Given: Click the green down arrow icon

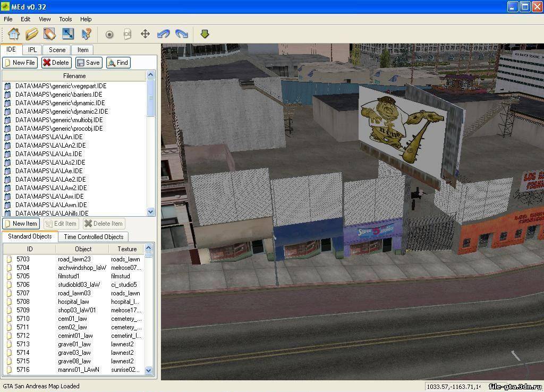Looking at the screenshot, I should click(x=205, y=34).
